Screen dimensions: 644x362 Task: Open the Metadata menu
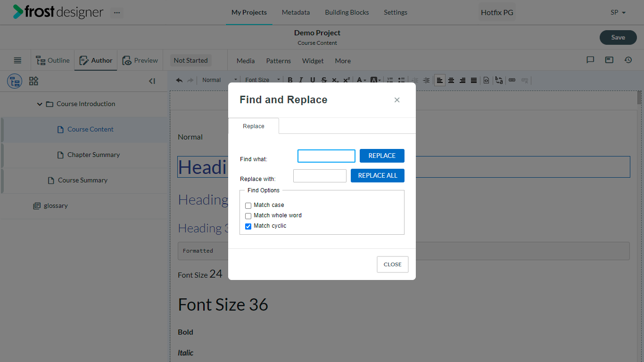click(296, 12)
